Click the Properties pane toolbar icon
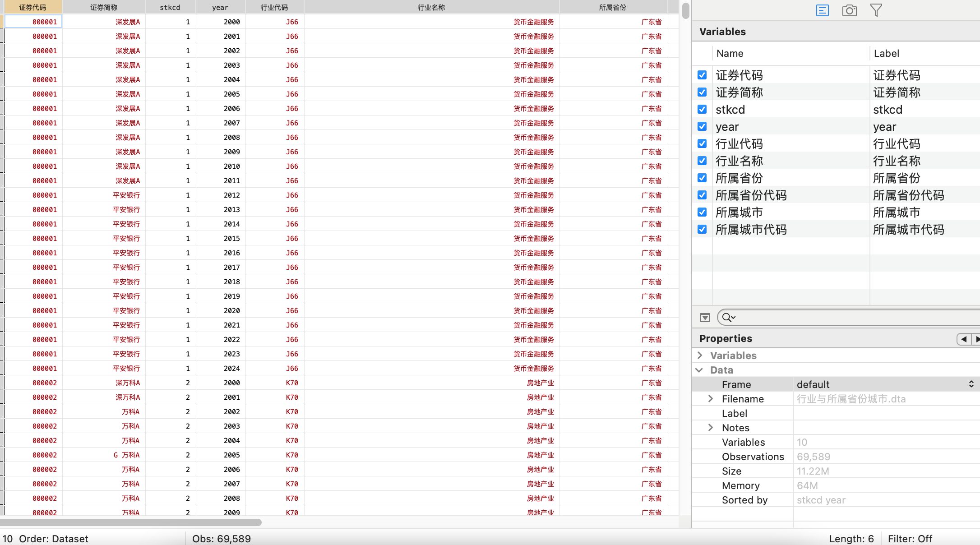 tap(822, 10)
